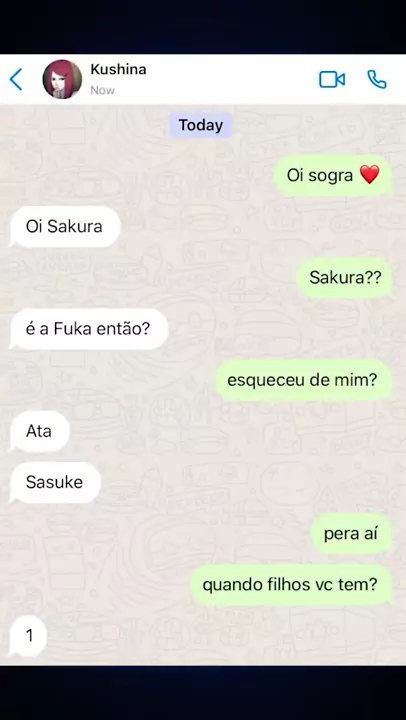Viewport: 406px width, 720px height.
Task: Tap the back arrow in the chat header
Action: point(16,79)
